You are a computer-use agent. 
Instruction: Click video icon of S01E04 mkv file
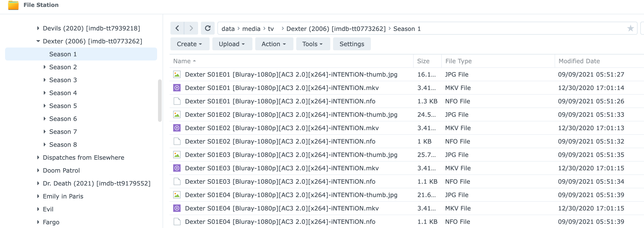pyautogui.click(x=177, y=208)
